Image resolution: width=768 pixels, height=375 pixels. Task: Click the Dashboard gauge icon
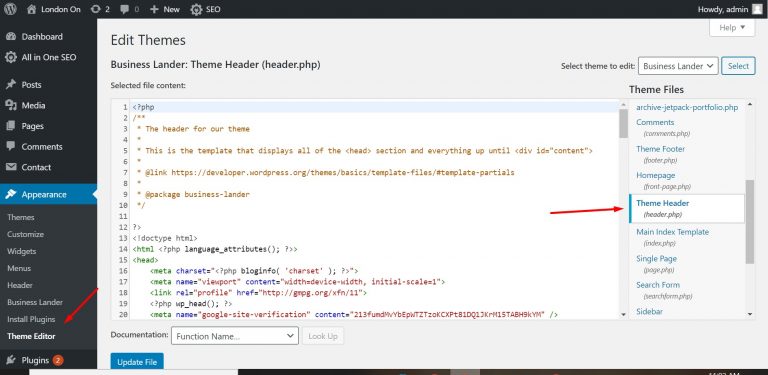[11, 37]
